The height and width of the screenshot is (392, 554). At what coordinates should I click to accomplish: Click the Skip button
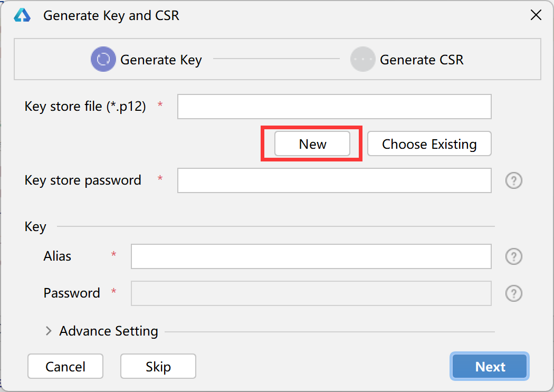[158, 366]
